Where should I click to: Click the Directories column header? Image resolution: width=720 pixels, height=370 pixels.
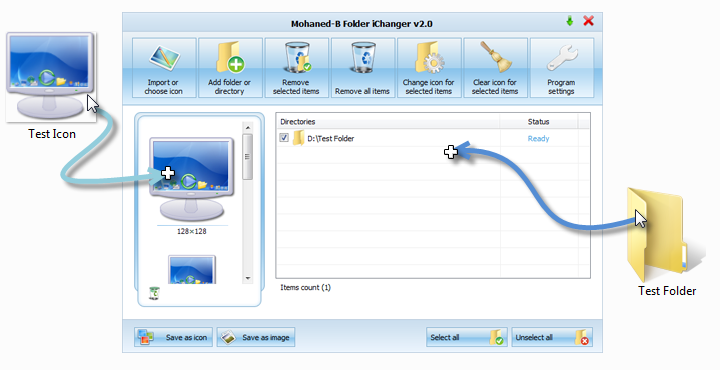pyautogui.click(x=388, y=122)
